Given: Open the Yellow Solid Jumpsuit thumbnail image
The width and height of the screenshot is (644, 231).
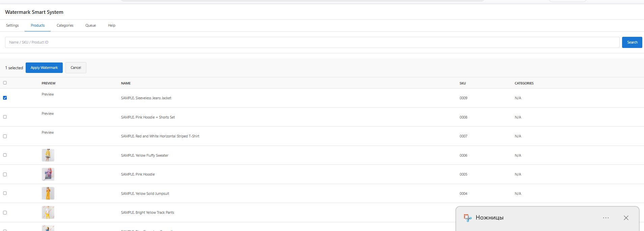Looking at the screenshot, I should tap(48, 193).
